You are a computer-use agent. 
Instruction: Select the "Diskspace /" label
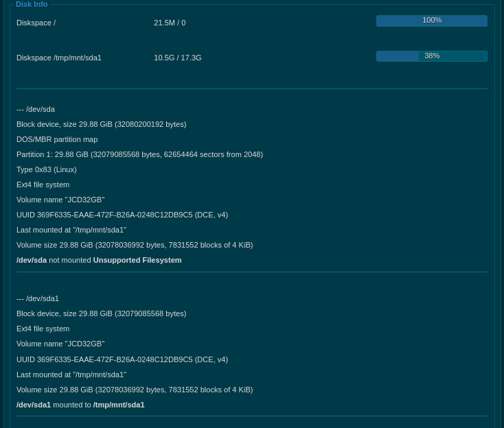(x=36, y=23)
